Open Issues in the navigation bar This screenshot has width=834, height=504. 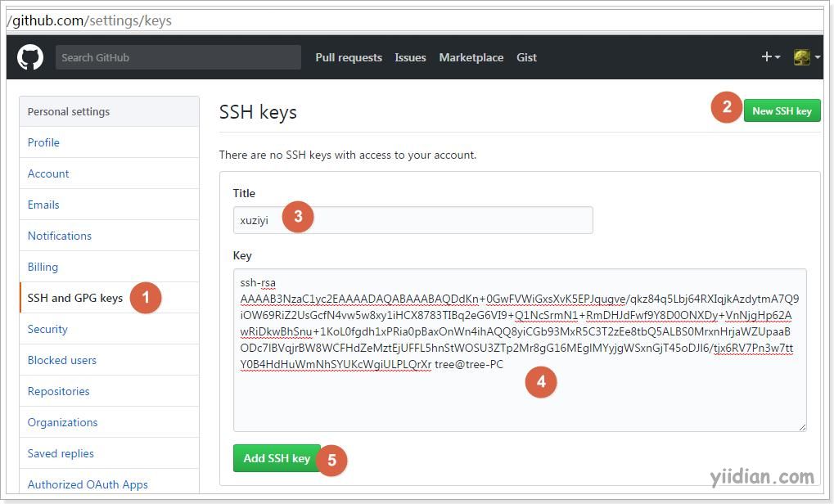point(410,57)
